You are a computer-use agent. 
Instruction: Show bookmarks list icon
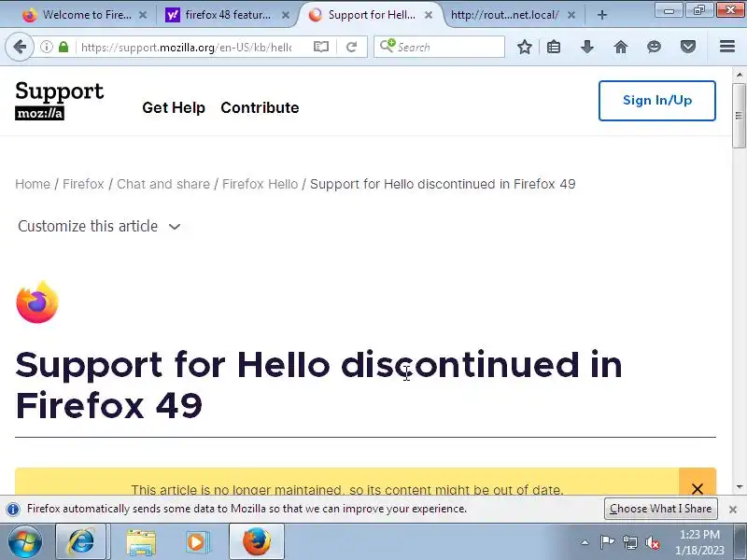554,47
